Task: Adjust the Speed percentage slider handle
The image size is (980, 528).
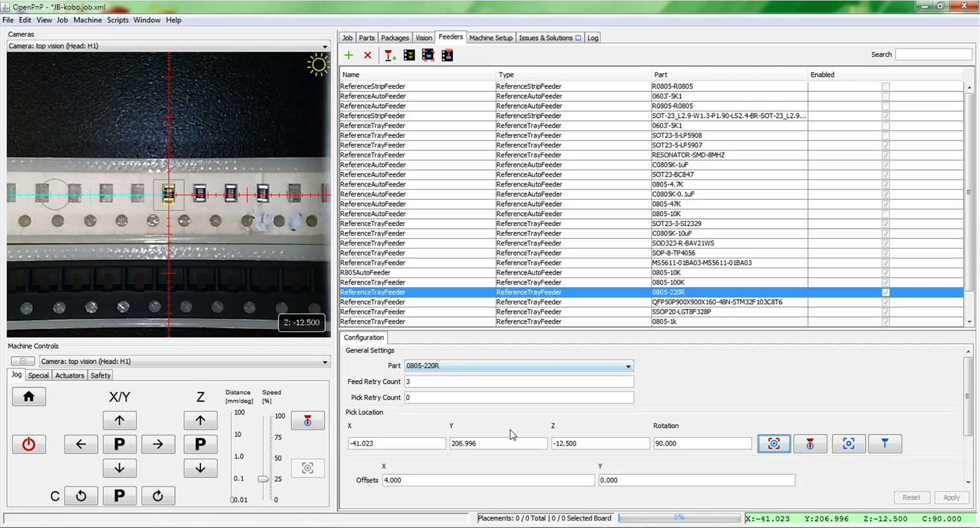Action: click(263, 479)
